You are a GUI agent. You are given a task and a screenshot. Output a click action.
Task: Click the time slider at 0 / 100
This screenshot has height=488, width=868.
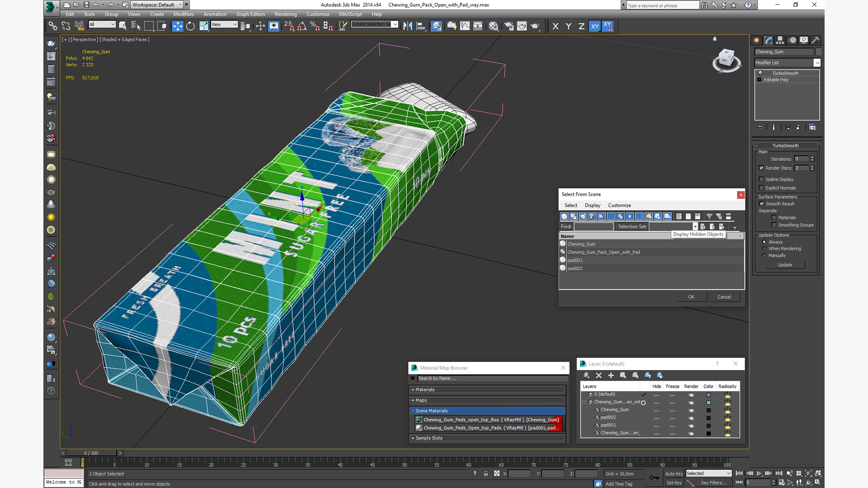pyautogui.click(x=91, y=453)
